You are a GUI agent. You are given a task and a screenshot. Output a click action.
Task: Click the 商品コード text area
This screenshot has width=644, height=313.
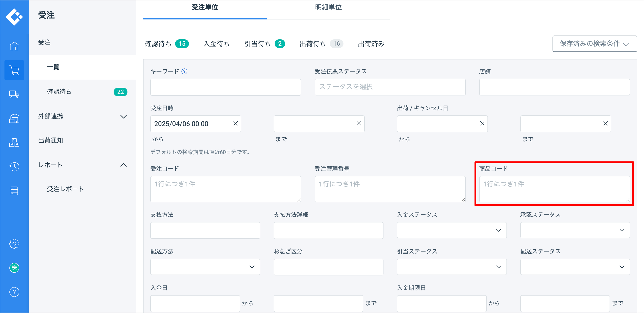555,189
